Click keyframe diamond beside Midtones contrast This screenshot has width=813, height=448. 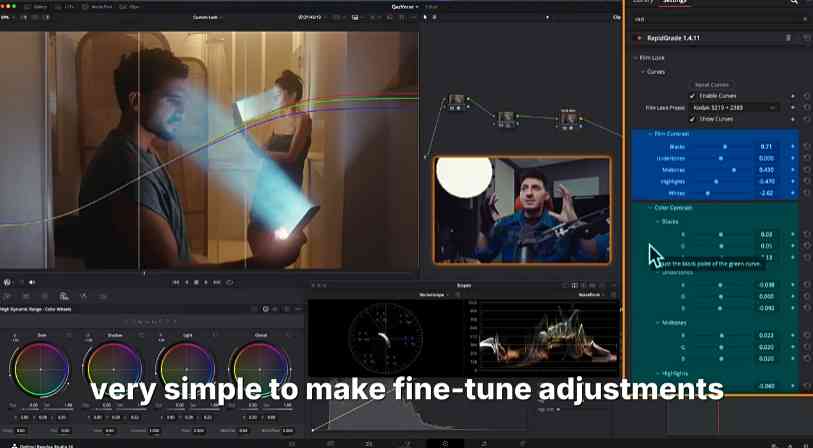[x=794, y=170]
